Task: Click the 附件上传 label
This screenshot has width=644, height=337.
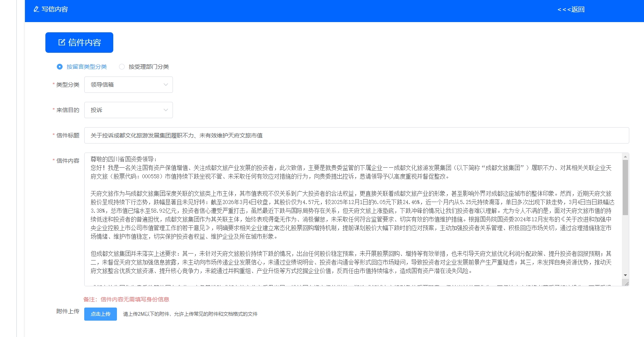Action: (68, 311)
